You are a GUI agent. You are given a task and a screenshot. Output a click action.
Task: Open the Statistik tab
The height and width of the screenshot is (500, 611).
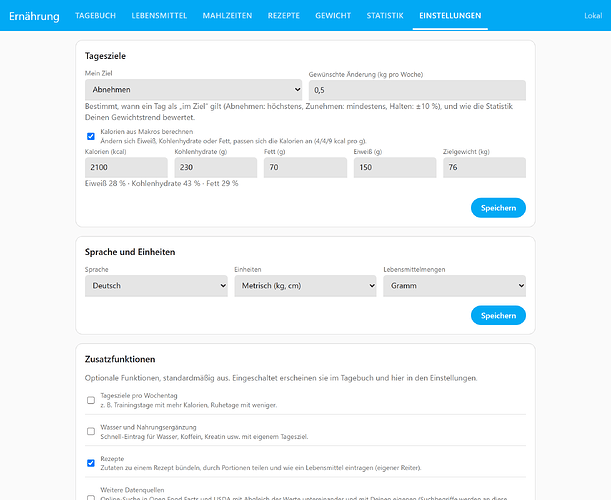(385, 16)
